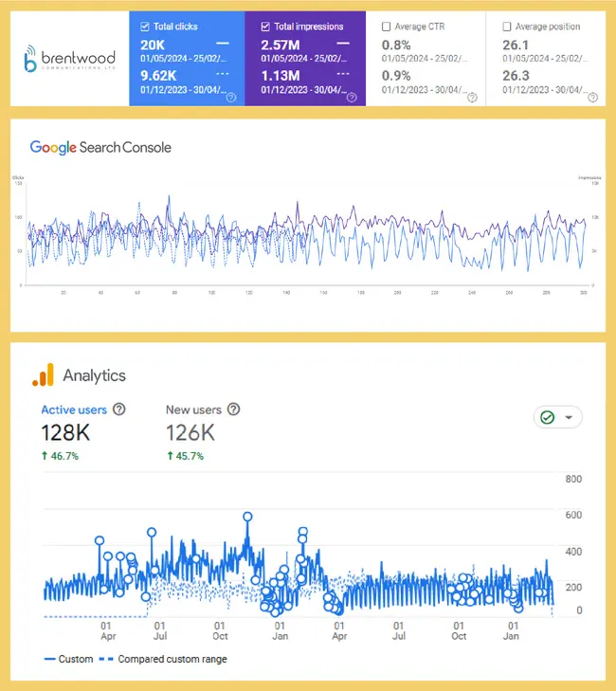The width and height of the screenshot is (616, 691).
Task: Click the Custom solid line legend entry
Action: point(69,660)
